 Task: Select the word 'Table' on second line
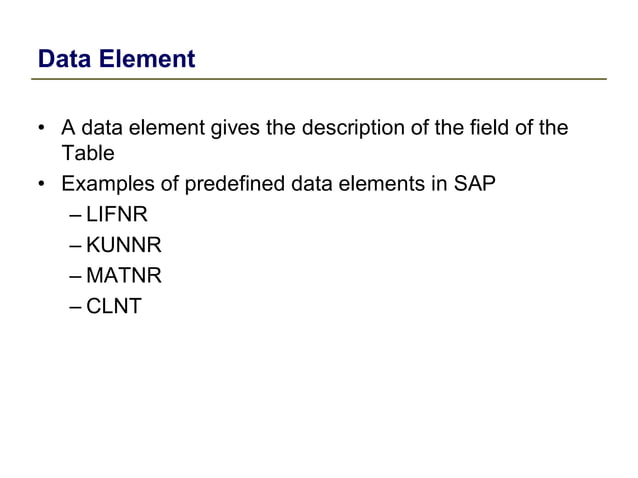(x=88, y=154)
